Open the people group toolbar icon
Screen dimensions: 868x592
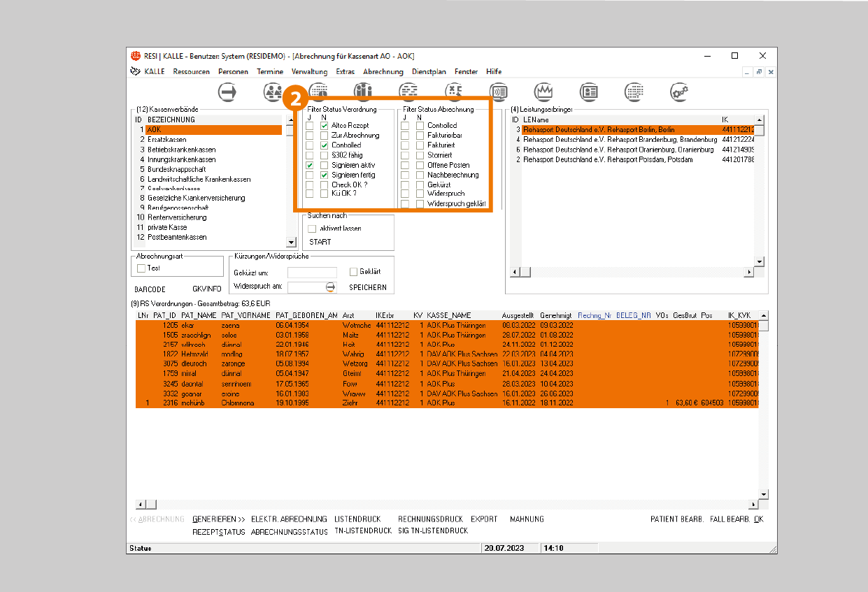273,92
